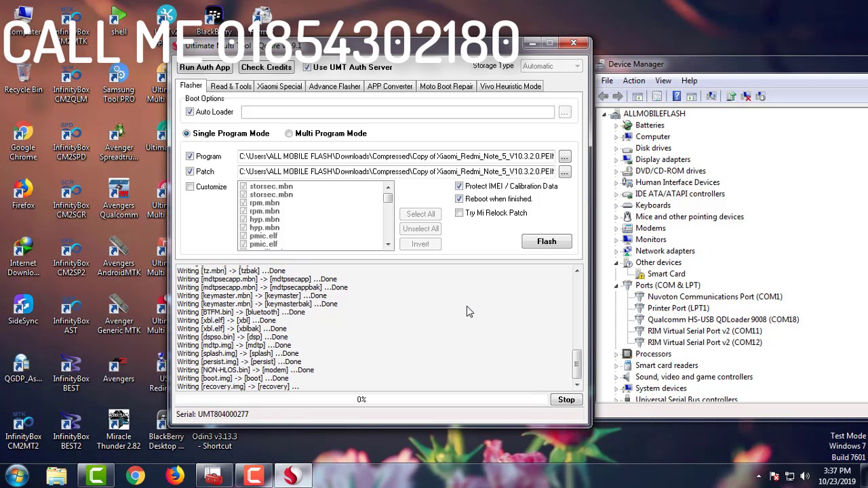Stop the current flashing operation
The width and height of the screenshot is (868, 488).
(x=566, y=400)
